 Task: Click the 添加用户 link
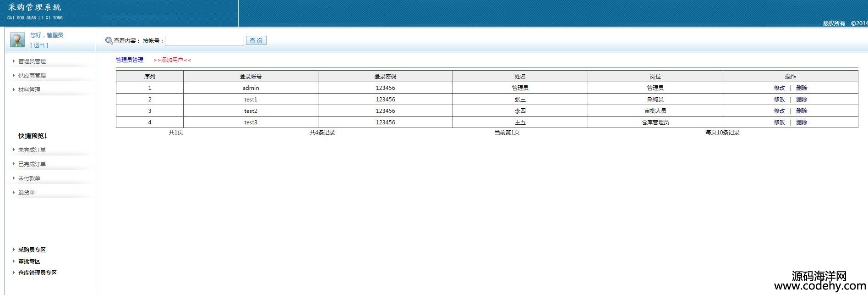click(x=172, y=60)
